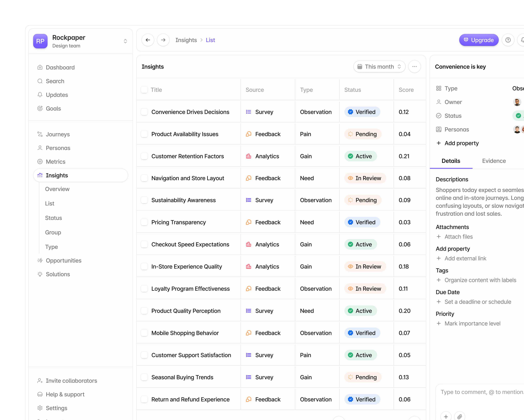524x420 pixels.
Task: Go back with left arrow button
Action: point(148,40)
